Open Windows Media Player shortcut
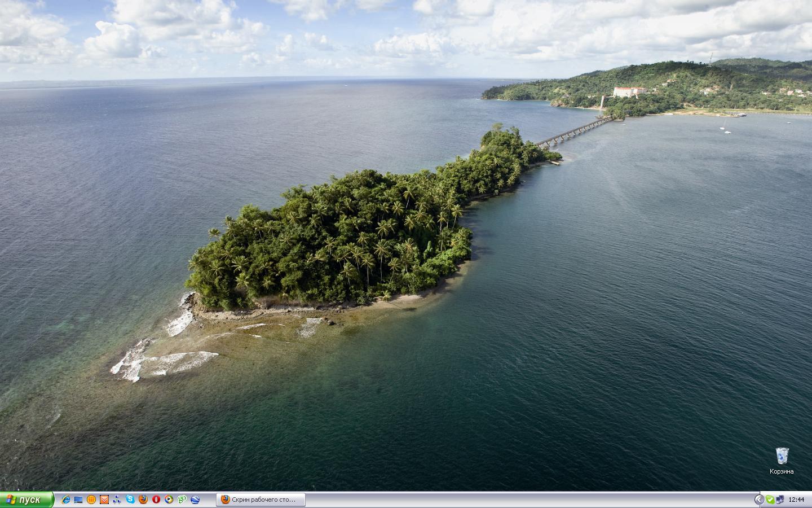 click(169, 500)
